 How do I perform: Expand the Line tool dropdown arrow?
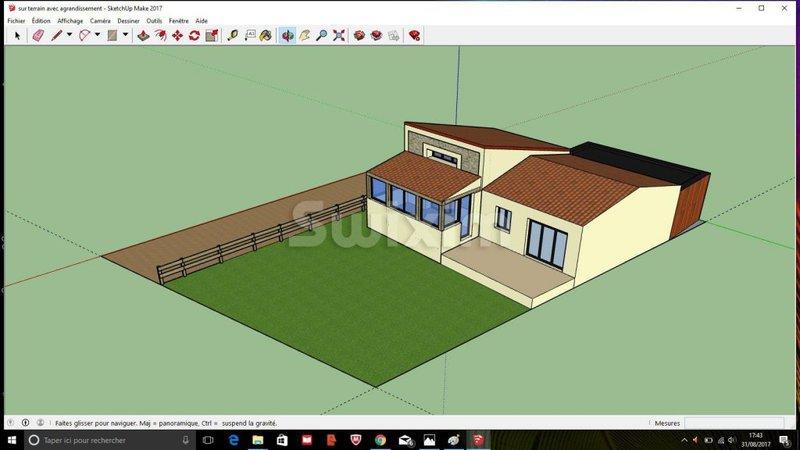click(69, 35)
